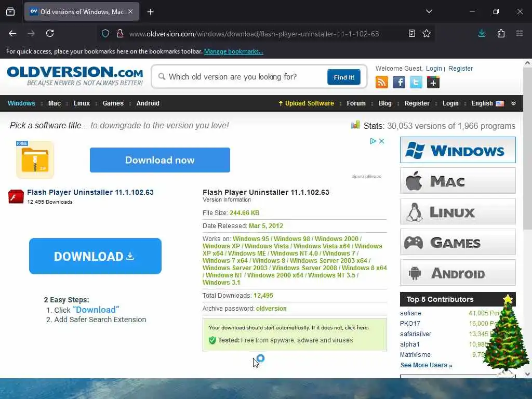Expand the nav bar double chevron

click(514, 103)
